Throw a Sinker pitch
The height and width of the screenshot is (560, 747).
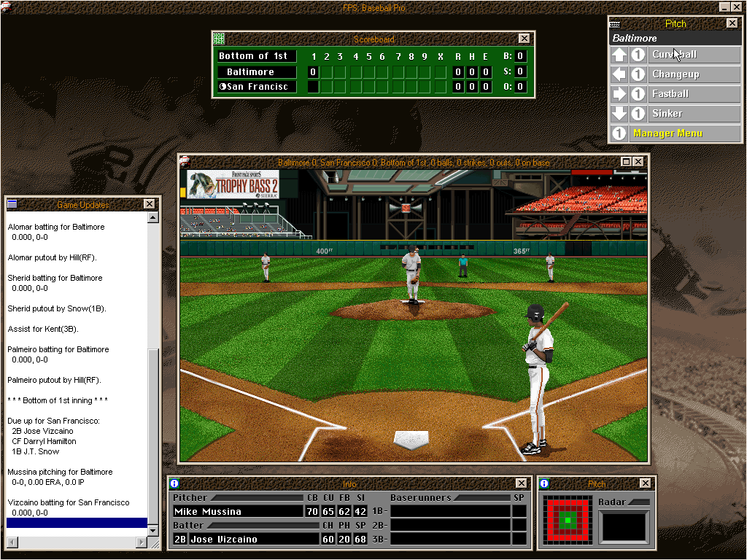tap(694, 113)
